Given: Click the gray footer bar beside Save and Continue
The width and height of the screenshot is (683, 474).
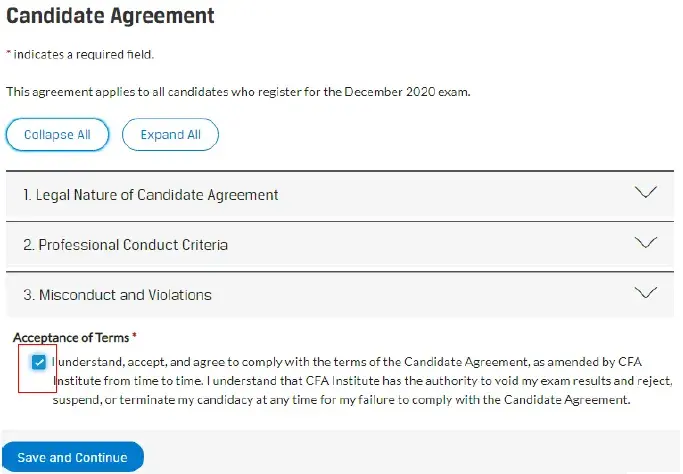Looking at the screenshot, I should (x=412, y=452).
